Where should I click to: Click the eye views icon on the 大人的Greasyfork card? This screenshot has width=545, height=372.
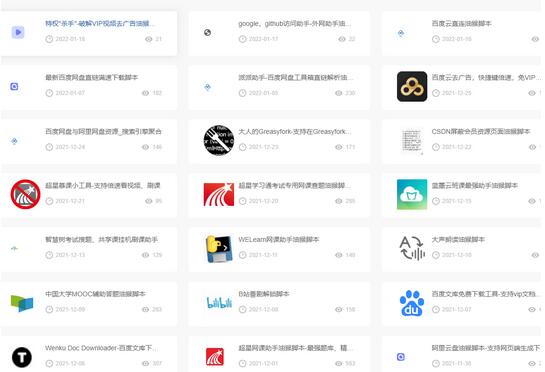point(339,147)
